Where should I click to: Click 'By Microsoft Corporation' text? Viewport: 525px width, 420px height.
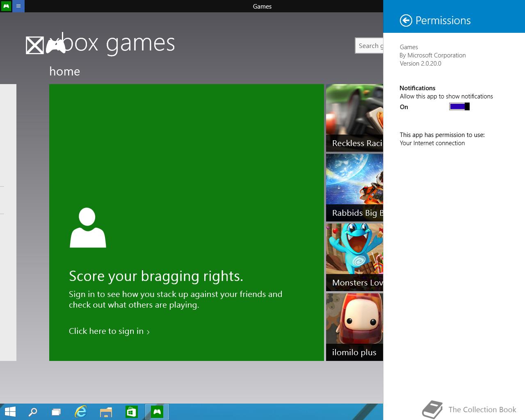pyautogui.click(x=433, y=55)
